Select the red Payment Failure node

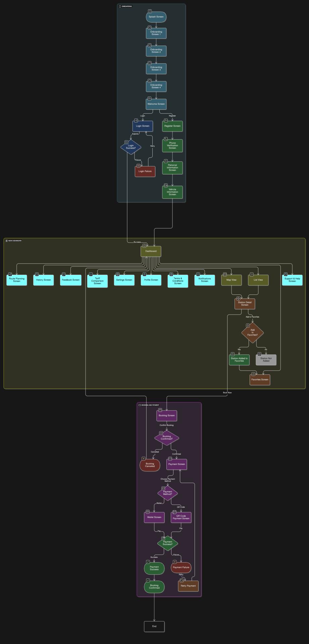point(181,568)
